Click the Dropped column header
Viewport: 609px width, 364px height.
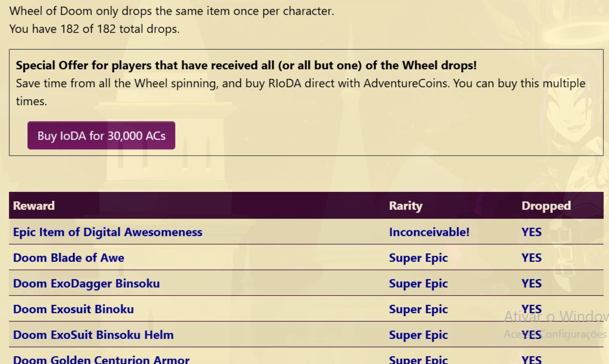(546, 206)
